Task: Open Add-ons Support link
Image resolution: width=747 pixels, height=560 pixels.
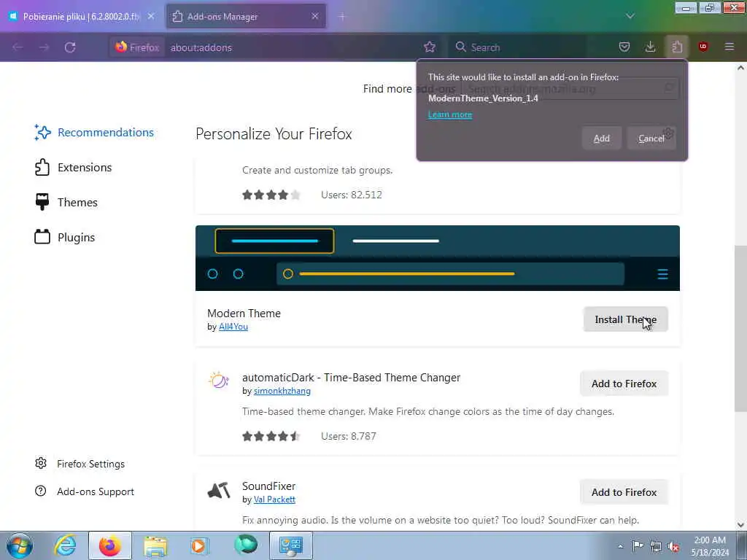Action: (x=85, y=491)
